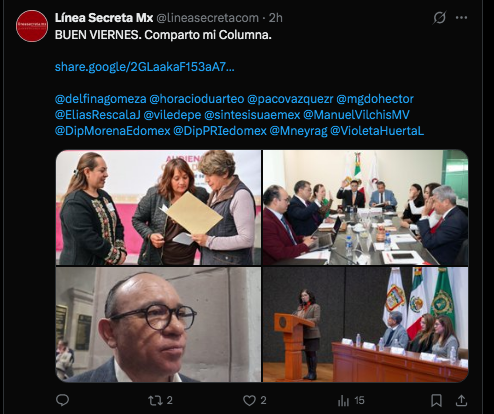Open the photo of man with glasses

click(x=158, y=324)
